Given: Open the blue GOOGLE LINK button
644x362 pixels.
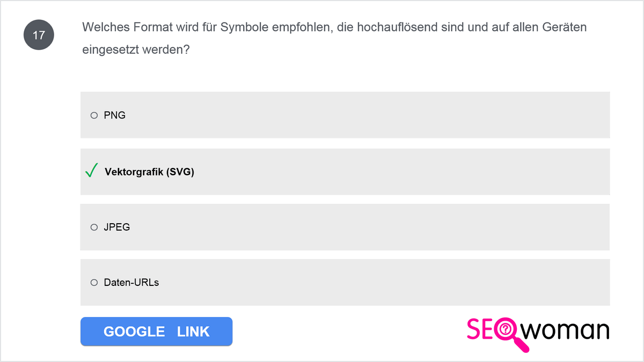Looking at the screenshot, I should [156, 331].
